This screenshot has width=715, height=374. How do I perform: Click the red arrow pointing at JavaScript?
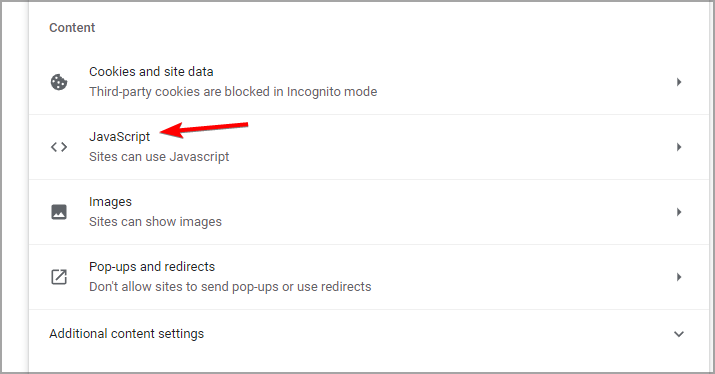pos(204,130)
